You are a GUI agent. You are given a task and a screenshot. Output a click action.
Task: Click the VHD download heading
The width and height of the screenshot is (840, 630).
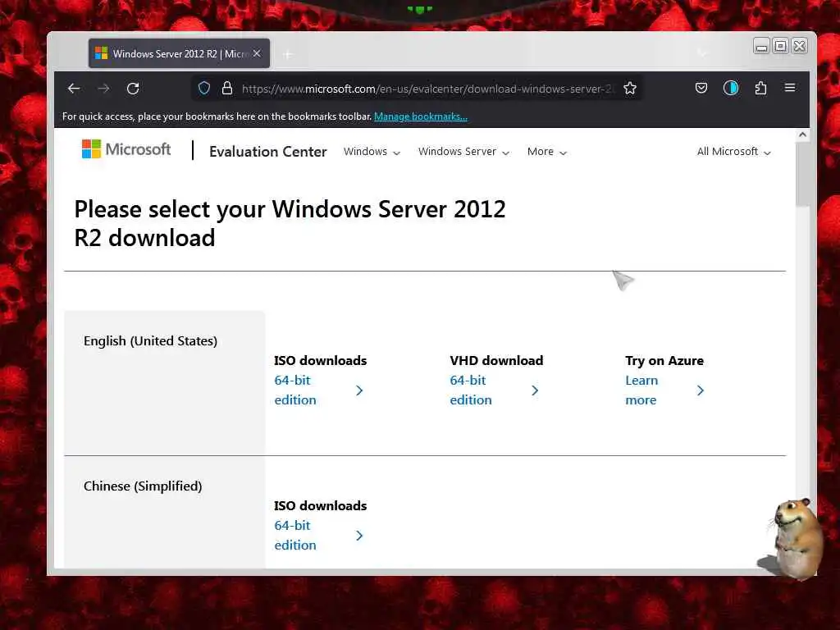496,361
